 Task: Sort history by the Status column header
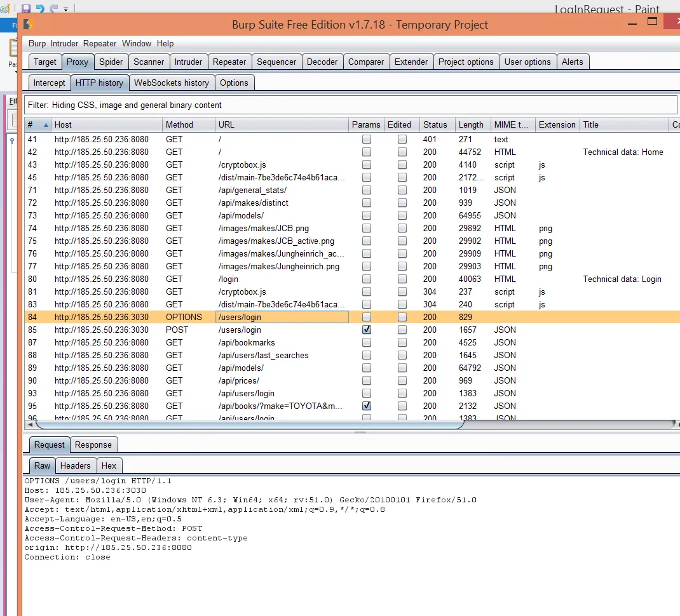pyautogui.click(x=437, y=125)
